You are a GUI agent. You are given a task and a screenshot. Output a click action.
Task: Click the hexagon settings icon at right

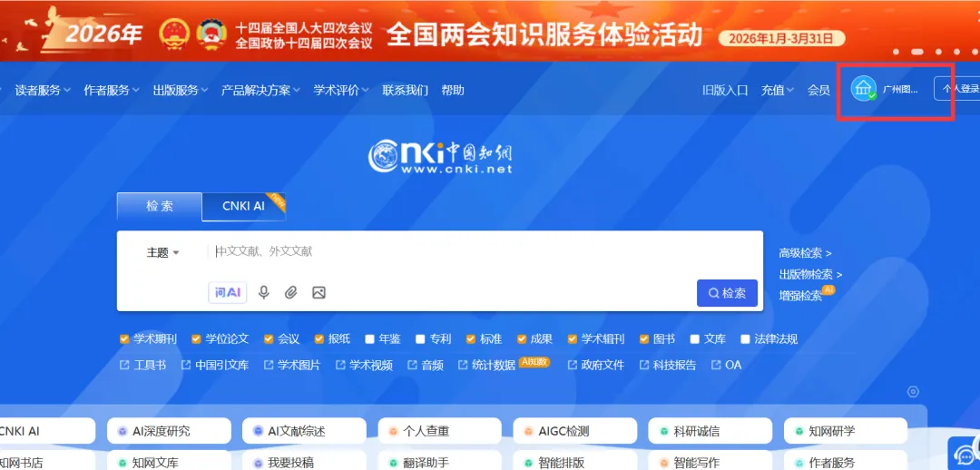(x=913, y=392)
